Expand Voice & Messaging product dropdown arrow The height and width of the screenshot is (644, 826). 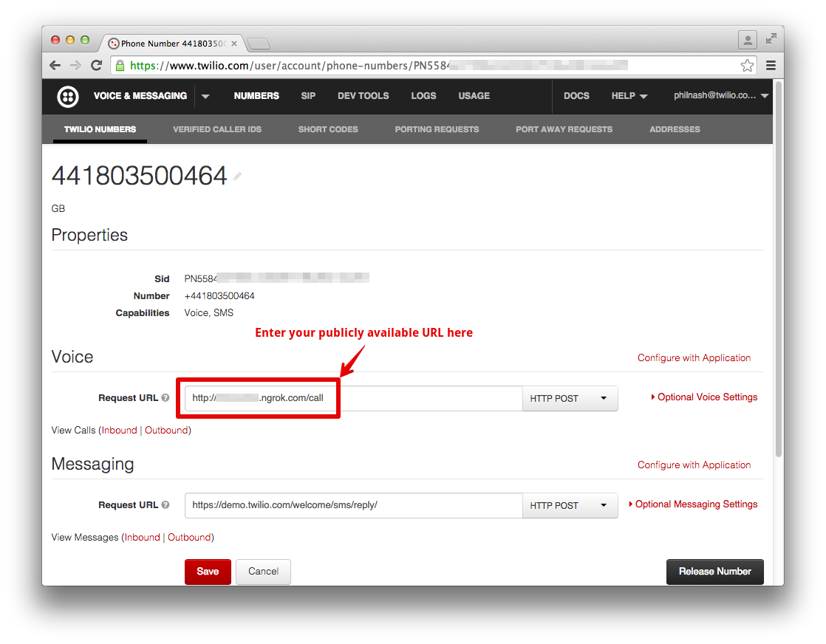click(205, 96)
